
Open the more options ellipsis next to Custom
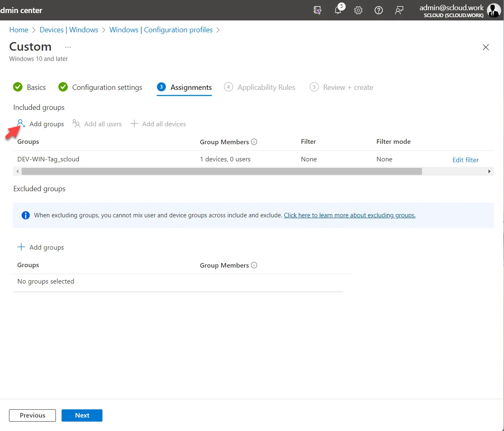click(x=68, y=47)
